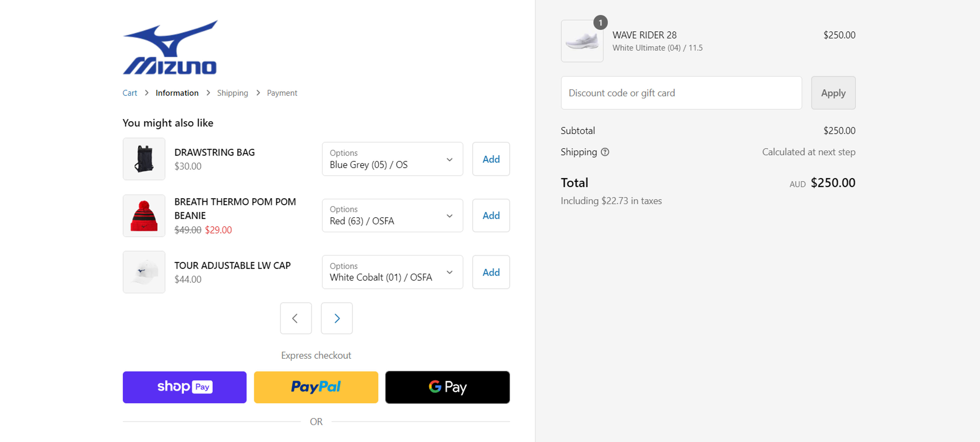Click the Subtotal $250.00 amount
The image size is (980, 442).
click(839, 131)
